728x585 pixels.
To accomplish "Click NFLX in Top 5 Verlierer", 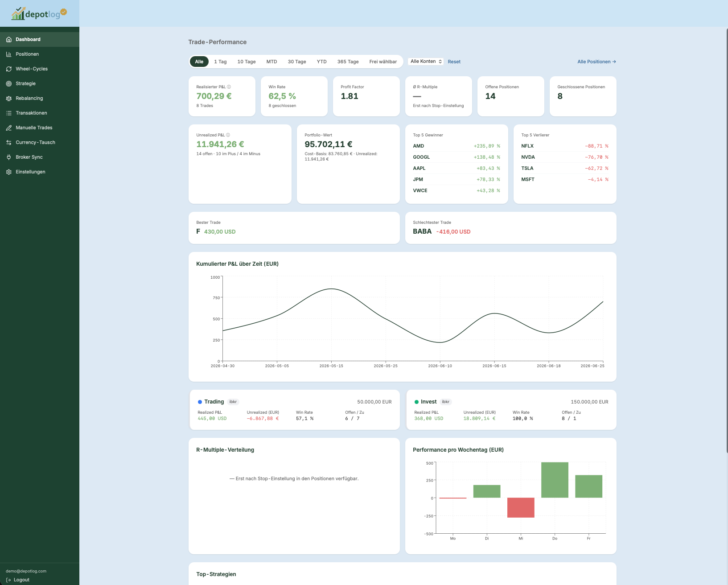I will (x=565, y=146).
